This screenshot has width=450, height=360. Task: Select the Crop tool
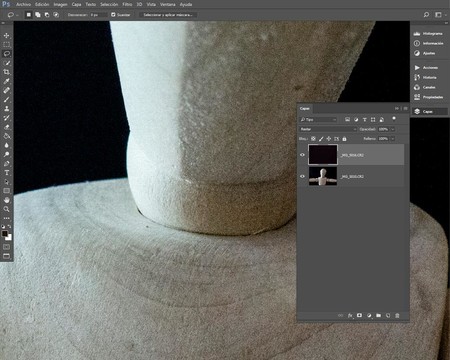click(6, 72)
